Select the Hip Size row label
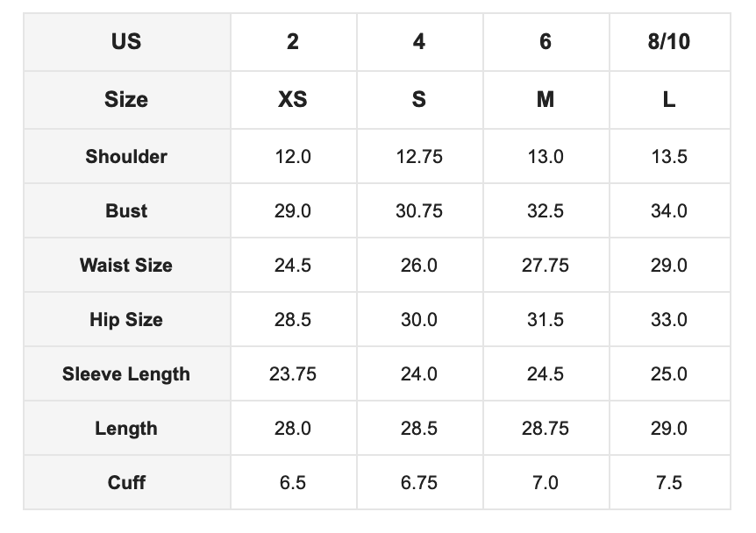The width and height of the screenshot is (756, 533). click(x=126, y=319)
